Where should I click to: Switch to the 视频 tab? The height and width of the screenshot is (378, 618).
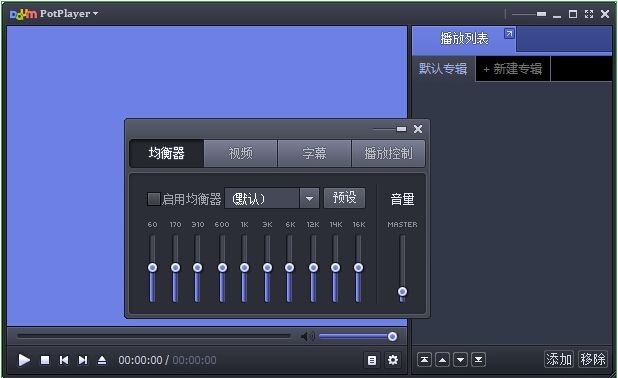tap(241, 153)
